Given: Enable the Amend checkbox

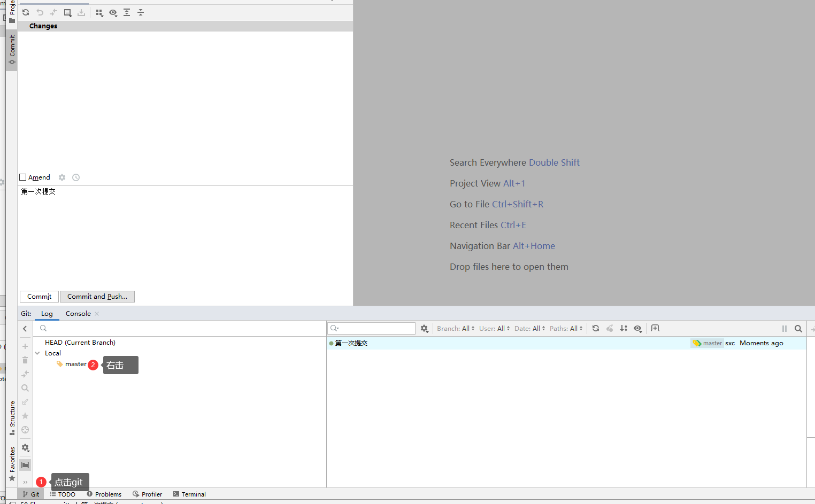Looking at the screenshot, I should coord(23,177).
